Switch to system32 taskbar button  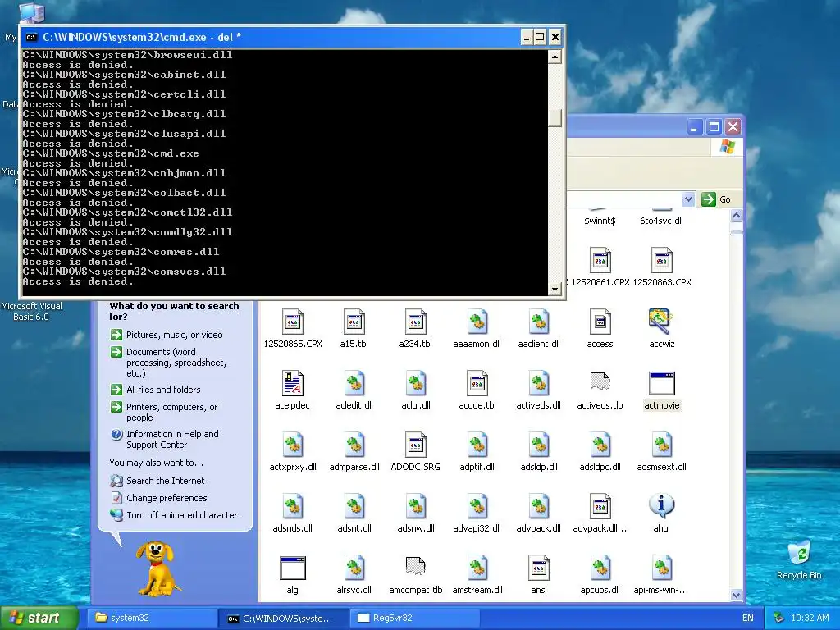point(152,618)
